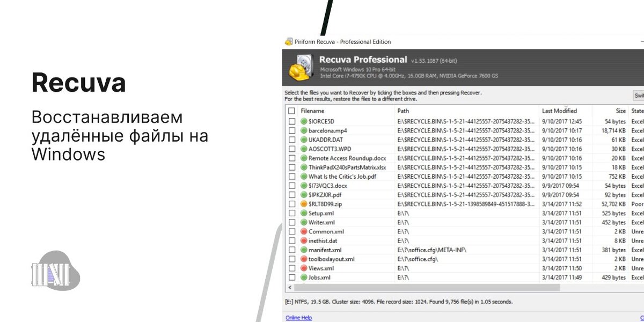
Task: Click the Recuva Professional heading text
Action: coord(363,60)
